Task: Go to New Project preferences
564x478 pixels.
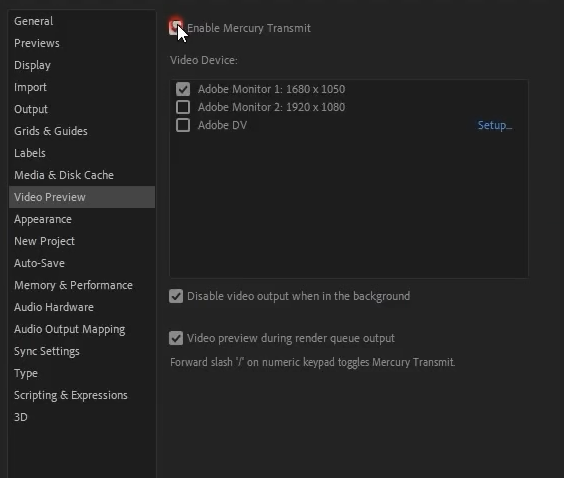Action: click(x=82, y=241)
